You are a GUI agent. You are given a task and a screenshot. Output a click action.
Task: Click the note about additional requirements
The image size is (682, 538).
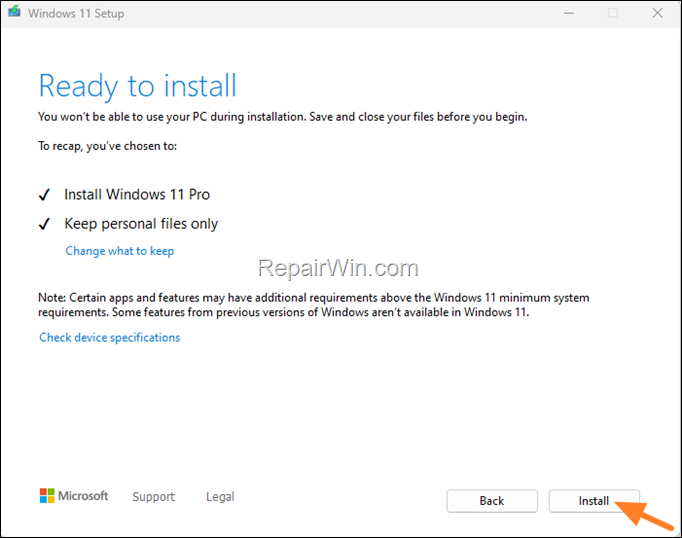(x=314, y=305)
